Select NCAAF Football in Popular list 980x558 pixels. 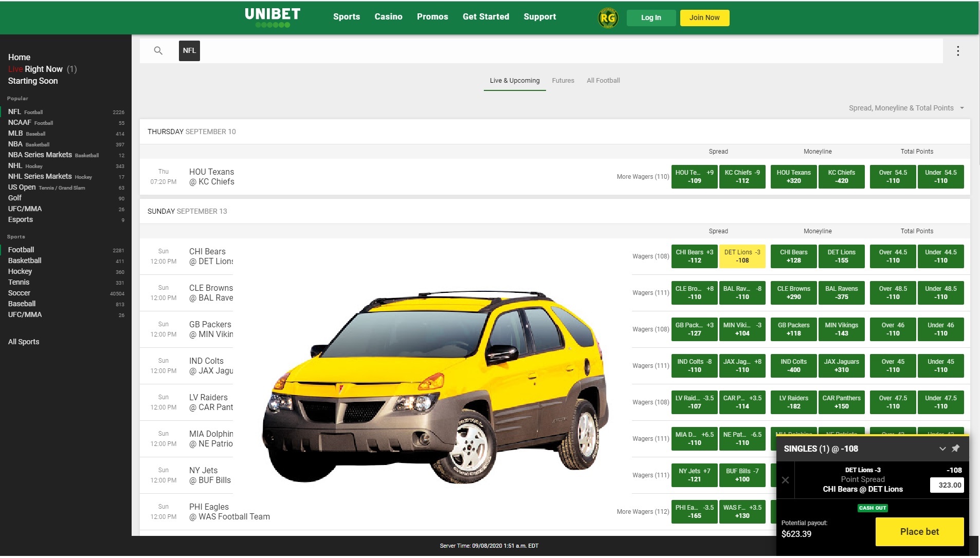66,122
